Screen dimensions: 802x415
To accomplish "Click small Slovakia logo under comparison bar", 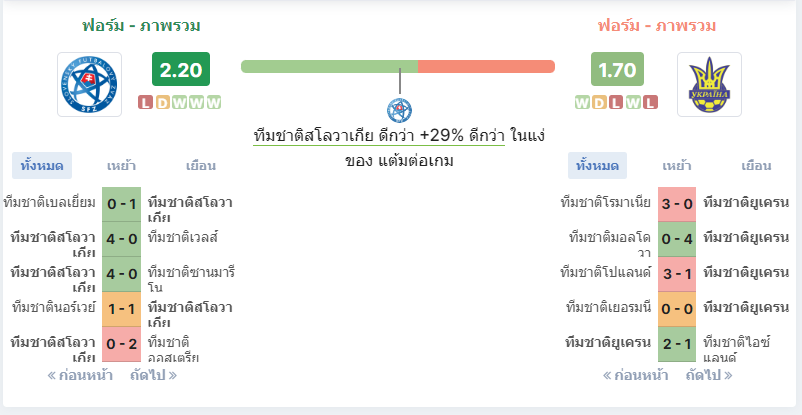I will [x=399, y=110].
